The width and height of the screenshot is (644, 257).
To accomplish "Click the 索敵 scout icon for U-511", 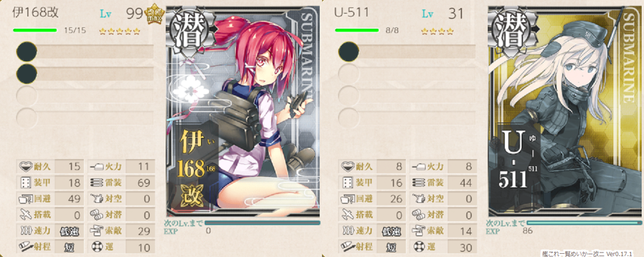I will pos(418,231).
